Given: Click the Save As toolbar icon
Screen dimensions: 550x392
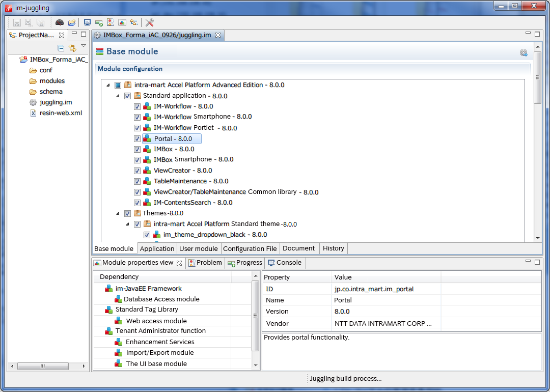Looking at the screenshot, I should point(29,23).
